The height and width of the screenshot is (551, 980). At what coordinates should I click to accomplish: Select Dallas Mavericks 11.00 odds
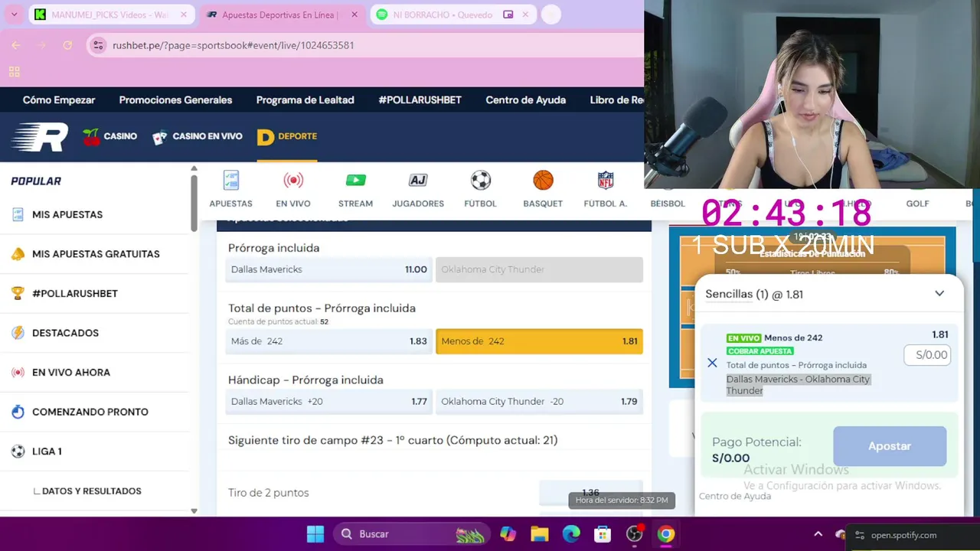coord(328,269)
